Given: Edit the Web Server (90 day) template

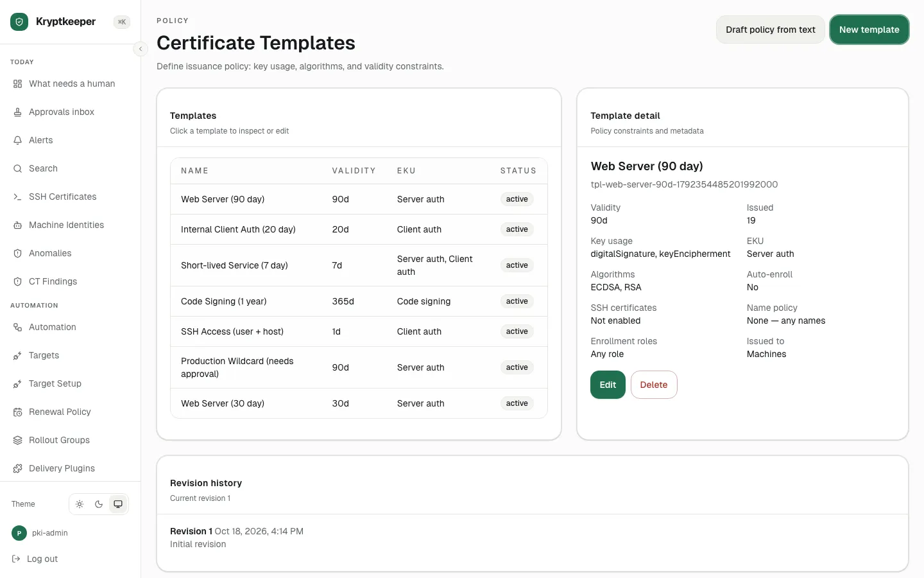Looking at the screenshot, I should coord(608,385).
